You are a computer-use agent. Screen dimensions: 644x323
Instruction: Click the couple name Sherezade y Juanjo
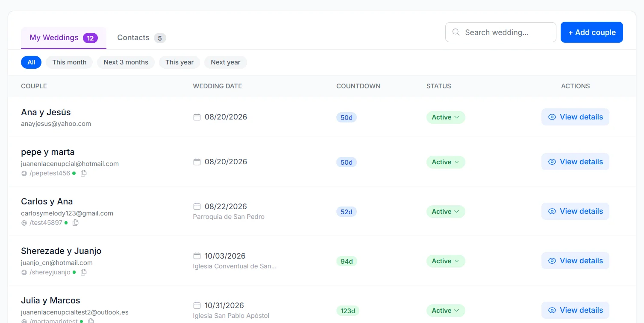(x=61, y=251)
